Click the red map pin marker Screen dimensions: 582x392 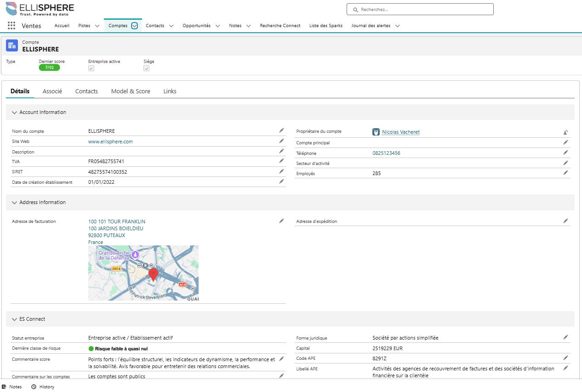[x=154, y=275]
